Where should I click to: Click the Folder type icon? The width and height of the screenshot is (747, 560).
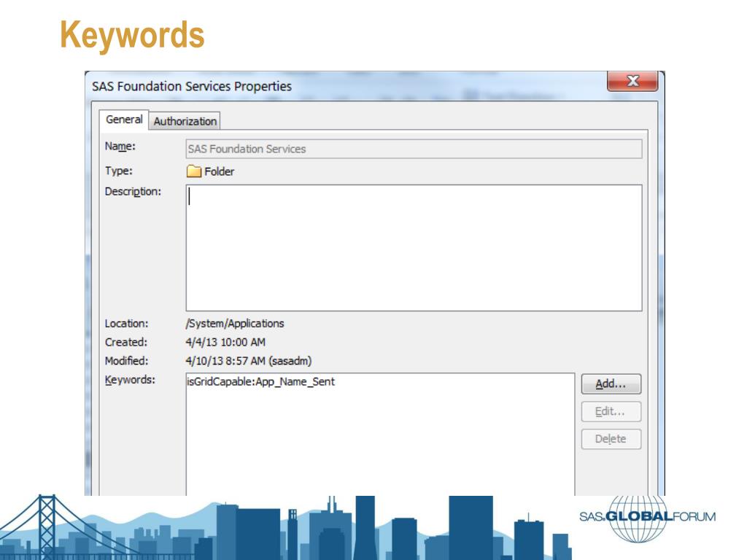point(194,171)
